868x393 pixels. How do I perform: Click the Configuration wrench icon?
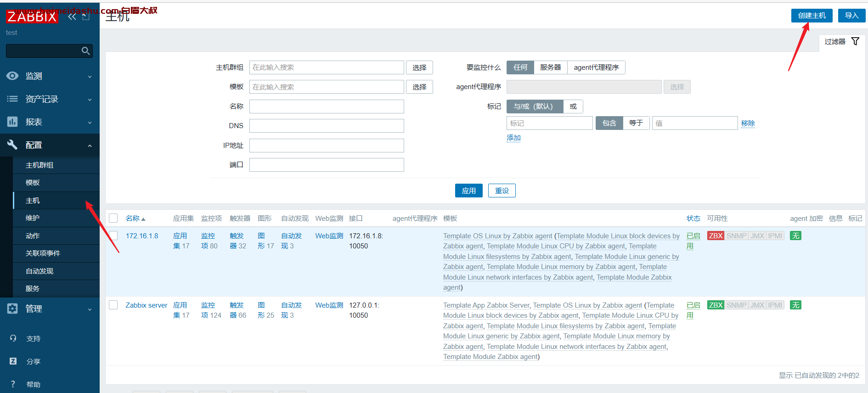(x=12, y=145)
